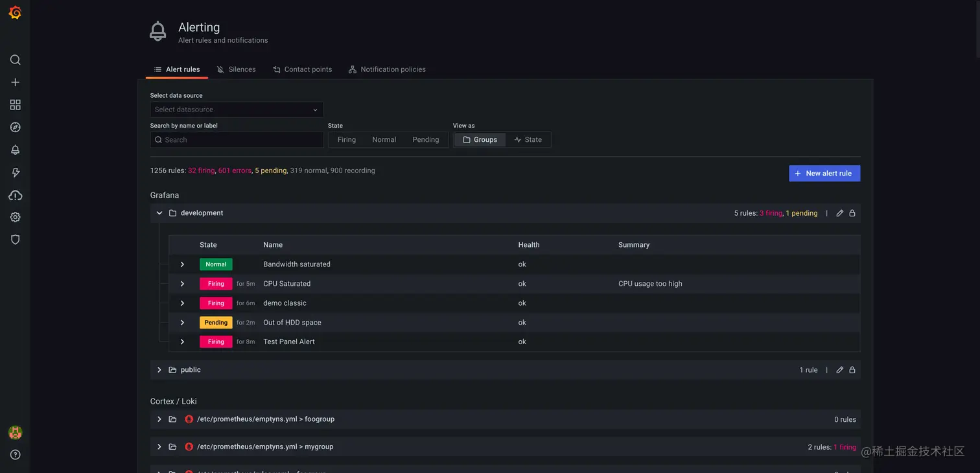
Task: Expand the Test Panel Alert row
Action: click(x=182, y=342)
